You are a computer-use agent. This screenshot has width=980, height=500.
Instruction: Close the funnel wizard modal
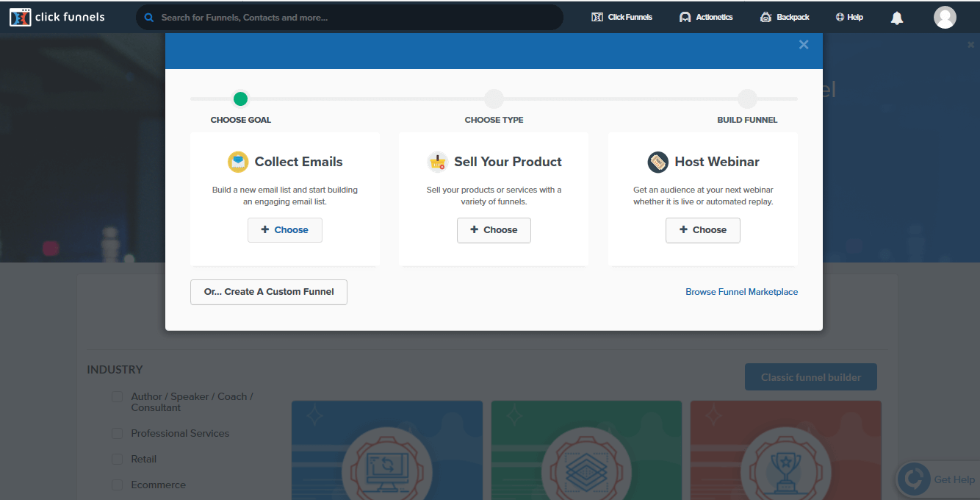[x=804, y=45]
